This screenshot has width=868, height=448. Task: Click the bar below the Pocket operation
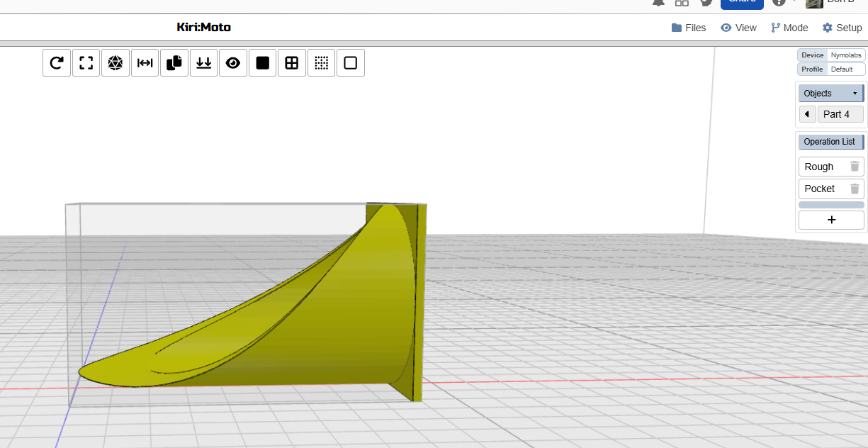pos(831,205)
